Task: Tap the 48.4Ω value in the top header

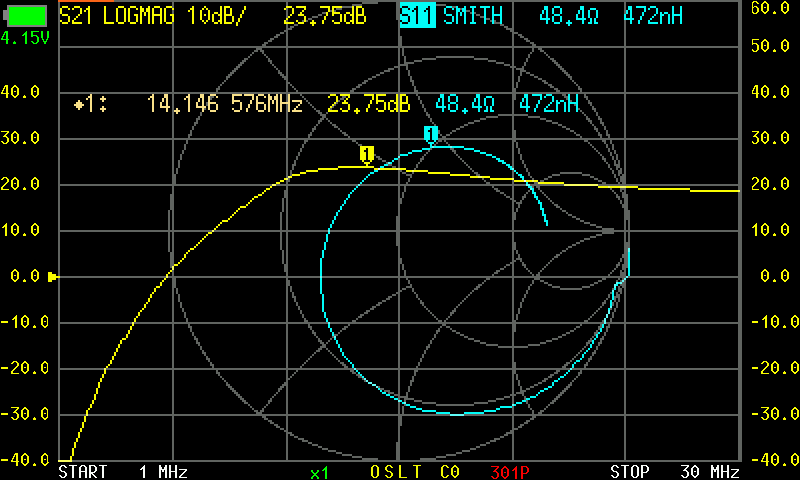Action: coord(569,16)
